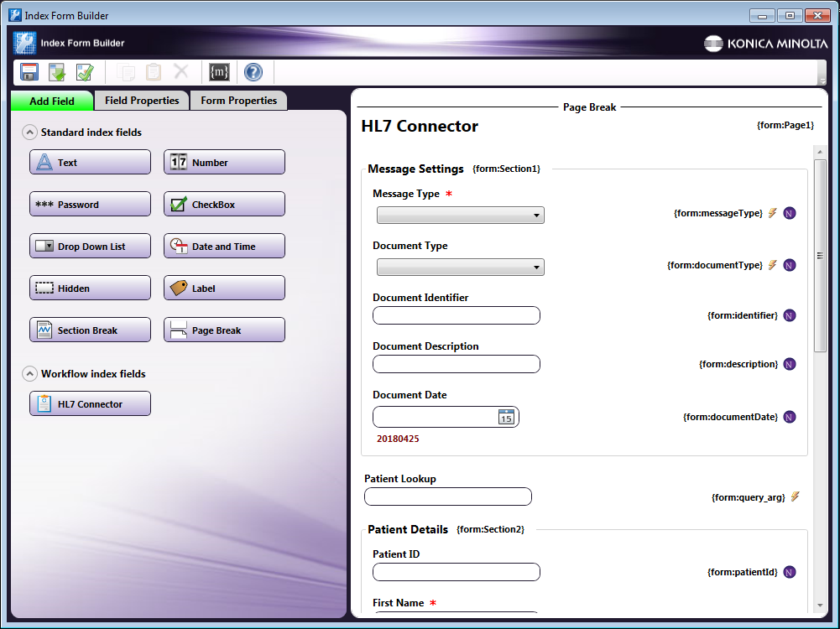The height and width of the screenshot is (629, 840).
Task: Add a Number field
Action: (x=224, y=162)
